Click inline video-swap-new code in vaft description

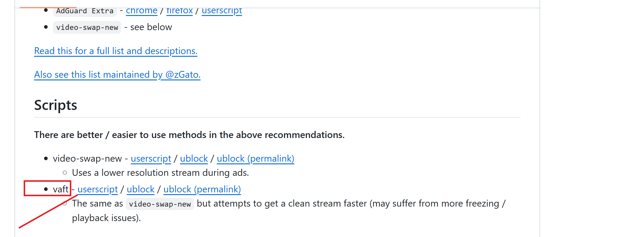point(160,204)
